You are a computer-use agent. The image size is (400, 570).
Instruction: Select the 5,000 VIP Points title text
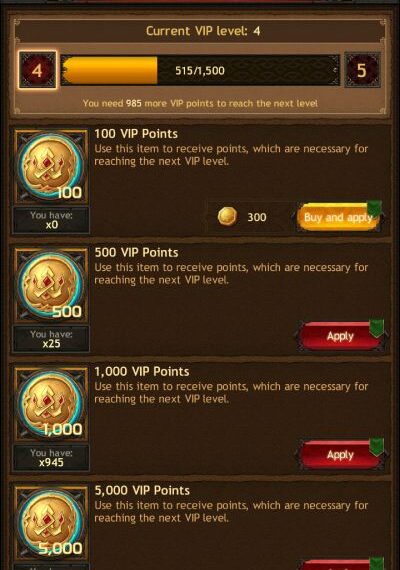pyautogui.click(x=142, y=490)
